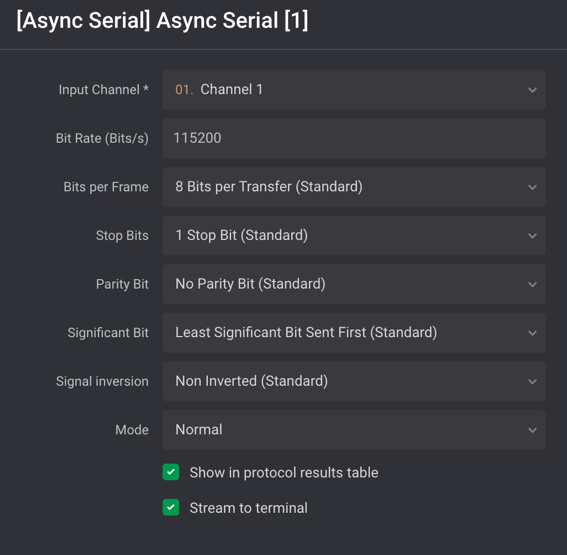Click the Stream to terminal label
Screen dimensions: 567x555
click(248, 508)
